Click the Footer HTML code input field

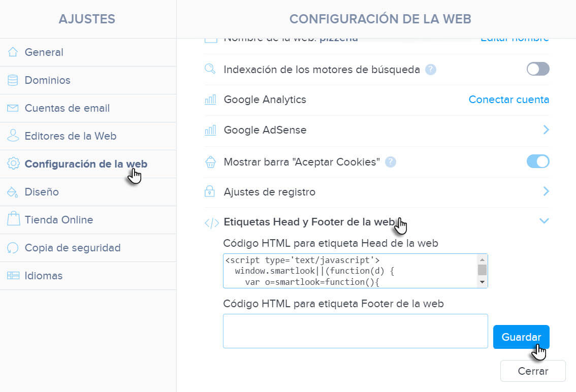pos(355,331)
